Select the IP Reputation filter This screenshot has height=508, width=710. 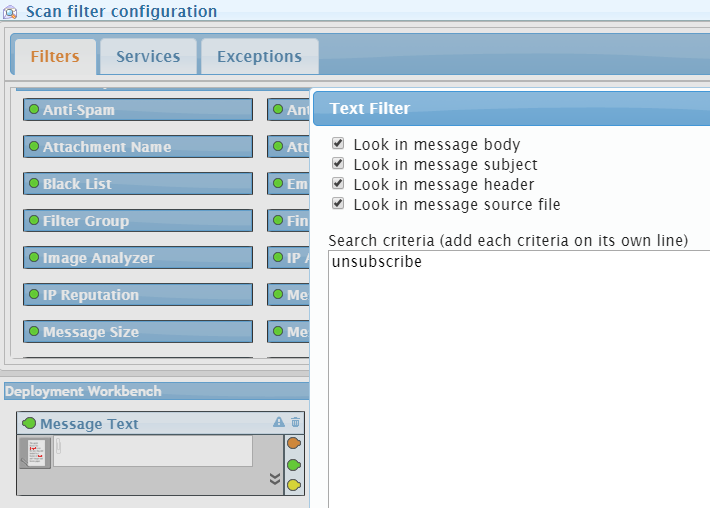click(138, 295)
